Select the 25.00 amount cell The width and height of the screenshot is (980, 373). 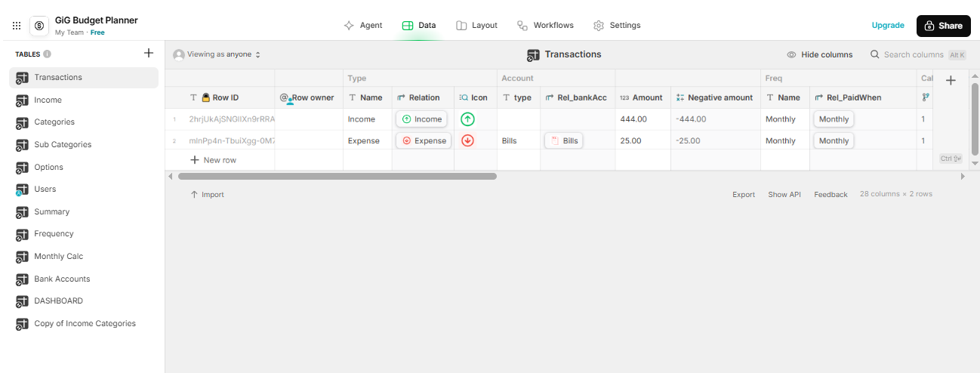click(643, 140)
